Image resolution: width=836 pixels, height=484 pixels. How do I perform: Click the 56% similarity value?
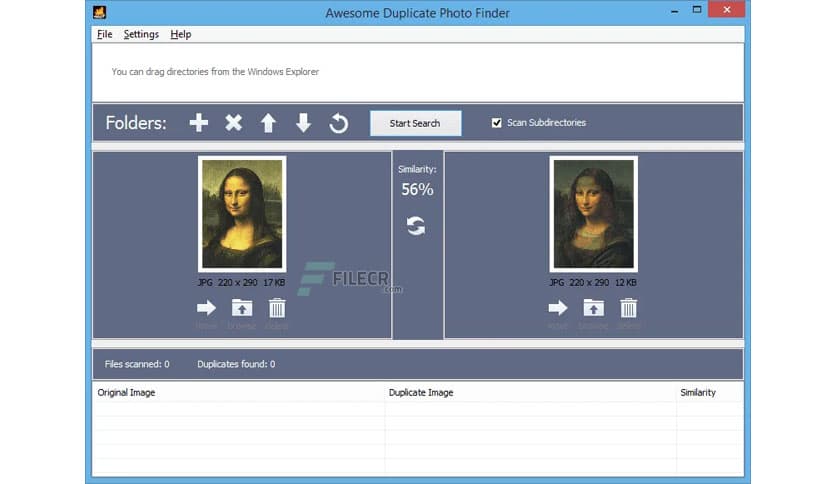click(x=417, y=189)
